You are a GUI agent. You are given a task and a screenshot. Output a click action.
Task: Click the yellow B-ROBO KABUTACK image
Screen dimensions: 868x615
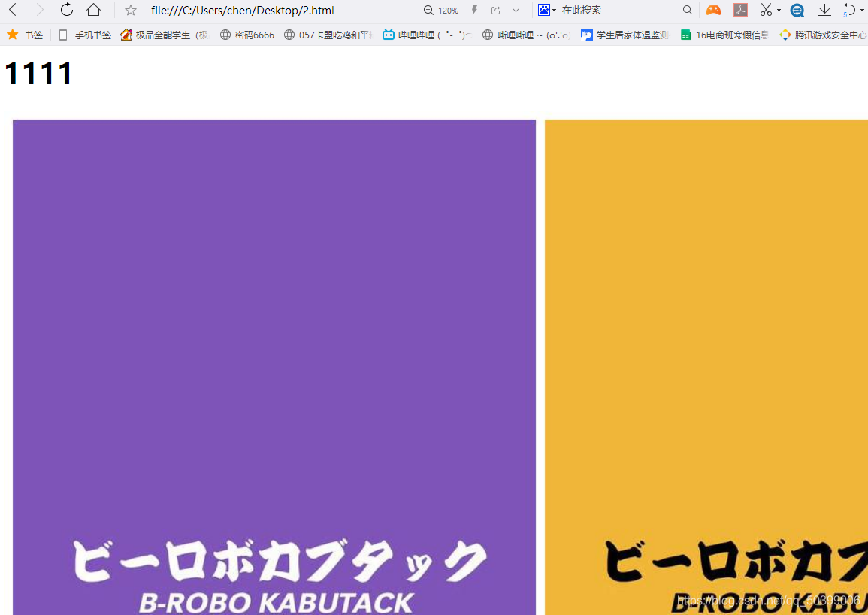pos(706,367)
